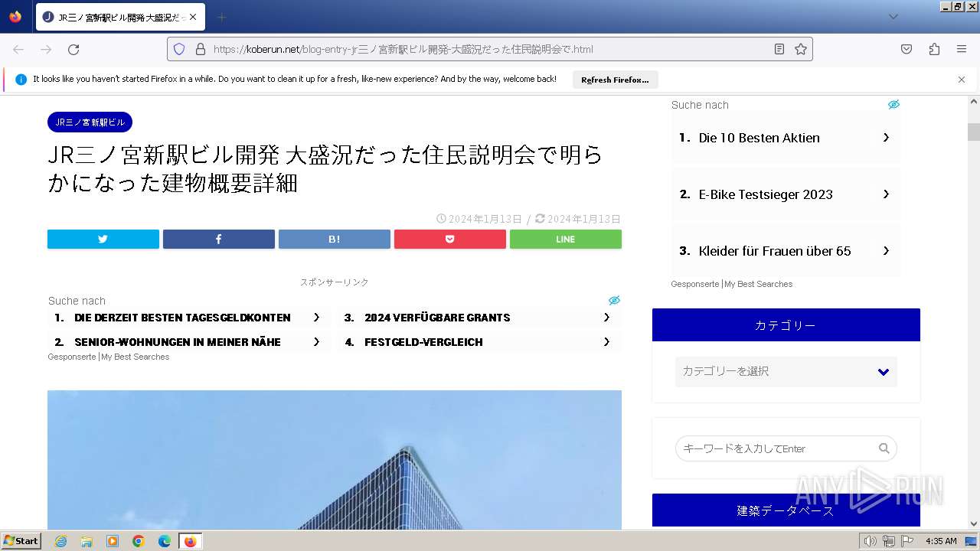Viewport: 980px width, 551px height.
Task: Click the Action Center flag tray icon
Action: 907,541
